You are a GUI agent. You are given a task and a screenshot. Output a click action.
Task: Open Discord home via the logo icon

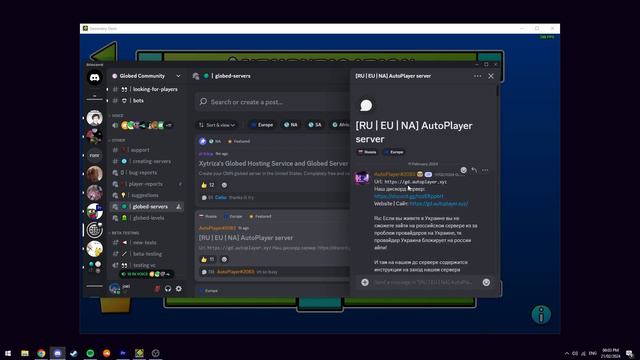coord(94,78)
